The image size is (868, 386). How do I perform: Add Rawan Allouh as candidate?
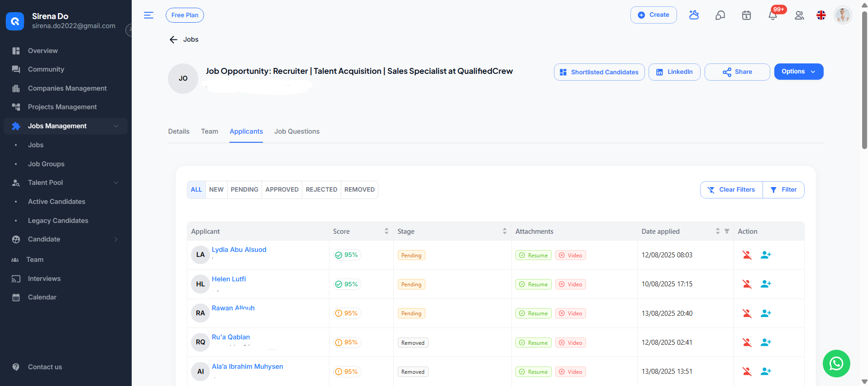click(x=766, y=314)
